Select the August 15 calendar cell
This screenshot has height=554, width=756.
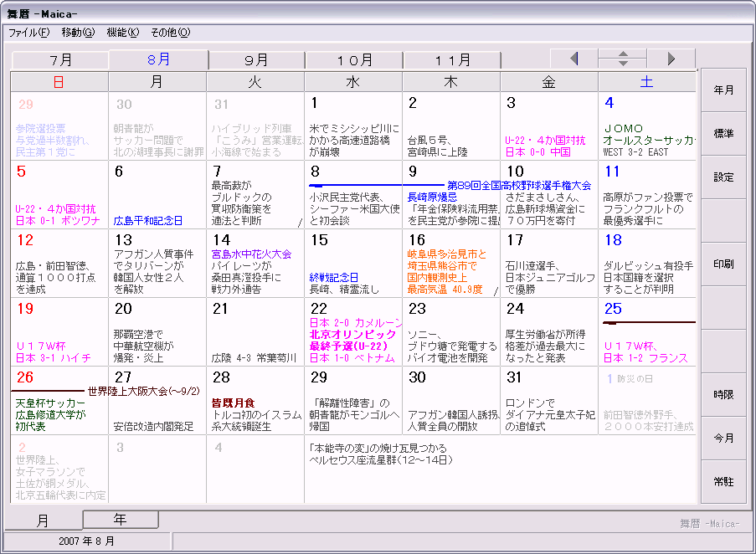[353, 263]
